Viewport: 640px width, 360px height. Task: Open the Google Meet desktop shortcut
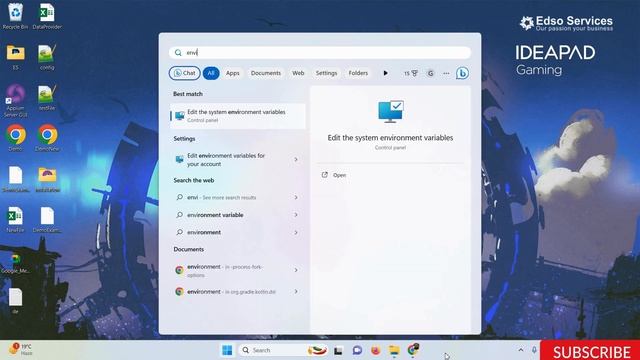pos(16,263)
